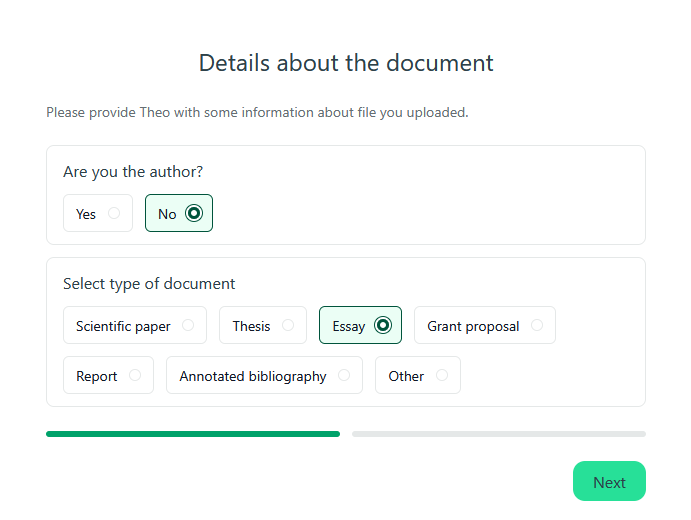Click the selected Essay option
Screen dimensions: 691x520
click(x=360, y=325)
